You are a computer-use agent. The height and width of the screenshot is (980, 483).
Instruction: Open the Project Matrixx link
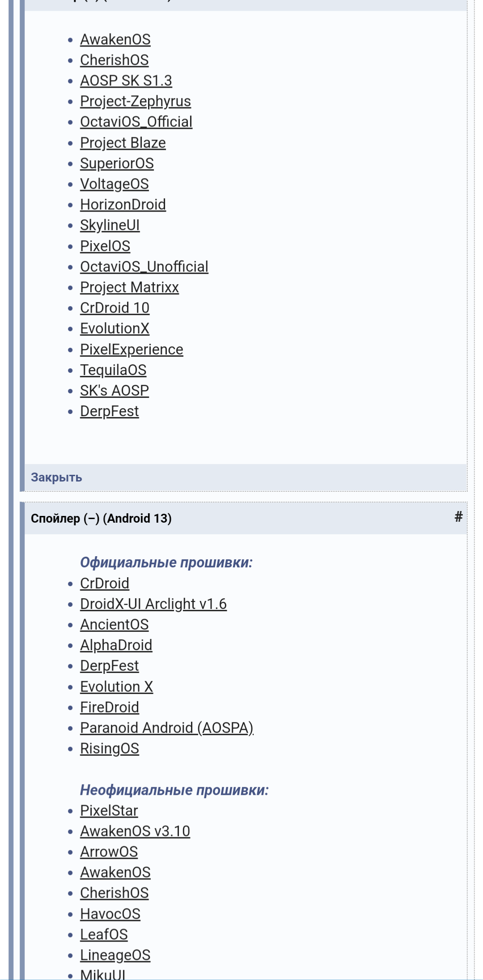[130, 287]
